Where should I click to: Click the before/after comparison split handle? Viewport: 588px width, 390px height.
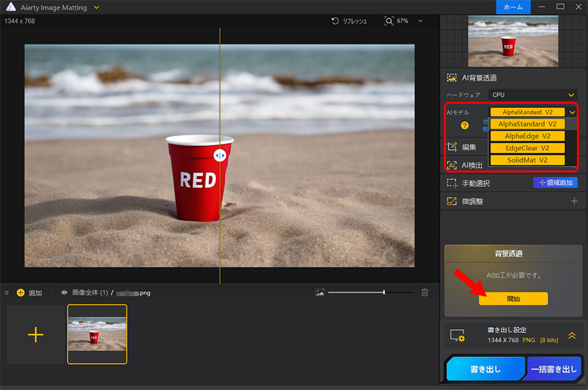(x=220, y=155)
